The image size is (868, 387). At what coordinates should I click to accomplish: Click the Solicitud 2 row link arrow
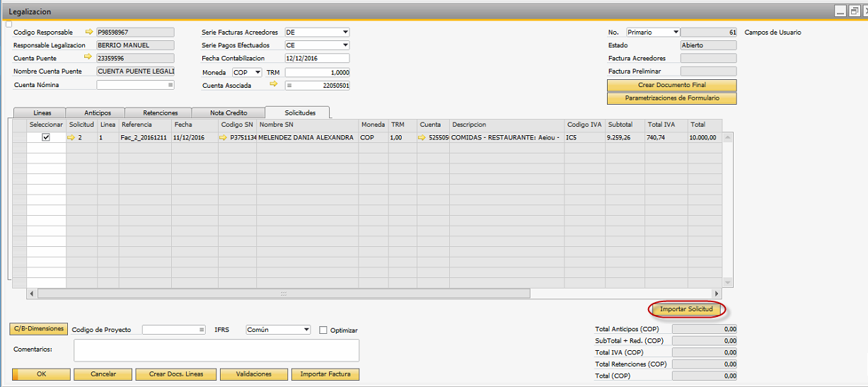71,138
